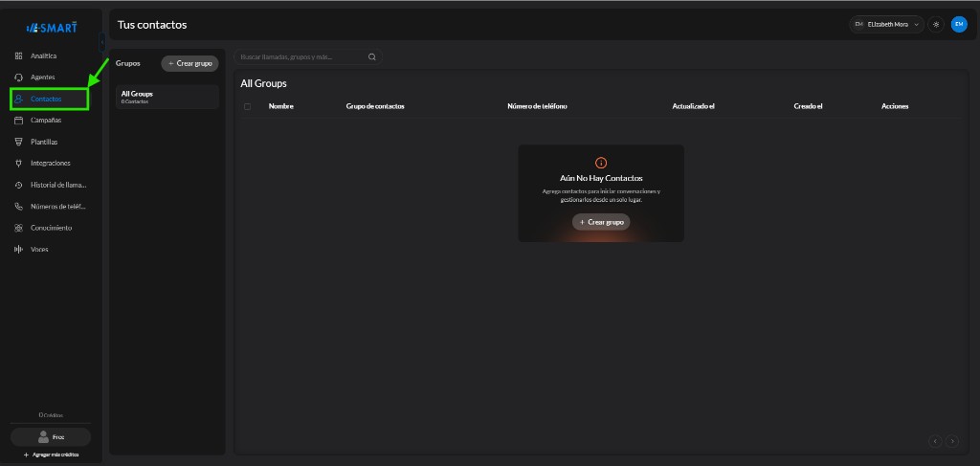Open the Plantillas icon in sidebar
This screenshot has height=466, width=980.
pos(18,142)
